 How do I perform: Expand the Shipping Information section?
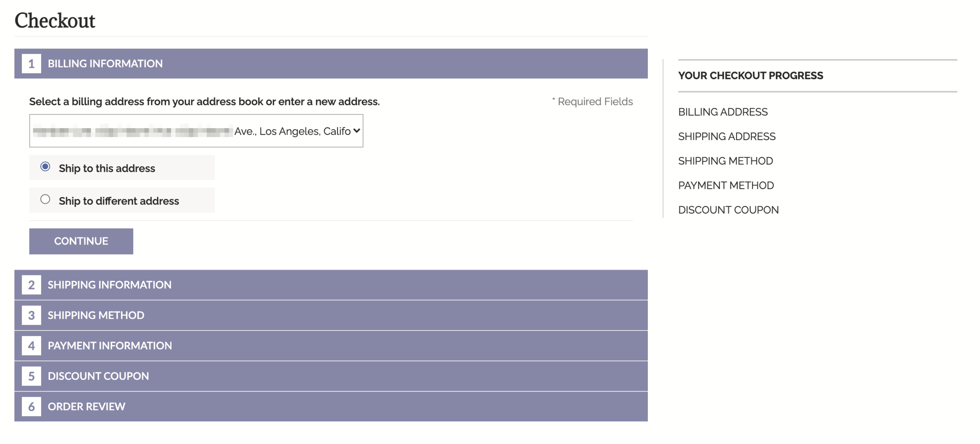tap(110, 285)
